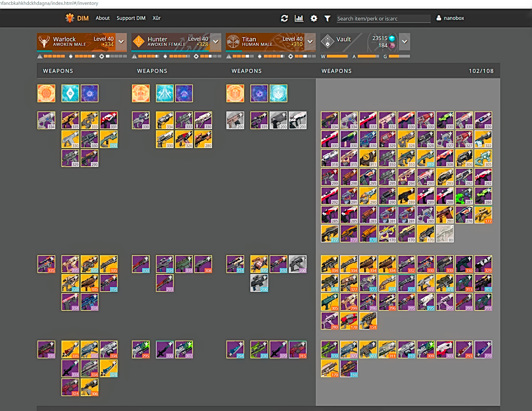Select the Vault sword labeled 220
The width and height of the screenshot is (532, 411).
click(x=483, y=349)
